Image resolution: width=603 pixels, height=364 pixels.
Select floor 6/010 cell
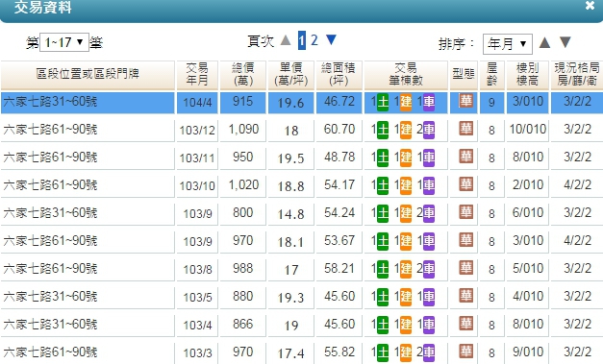[x=528, y=213]
